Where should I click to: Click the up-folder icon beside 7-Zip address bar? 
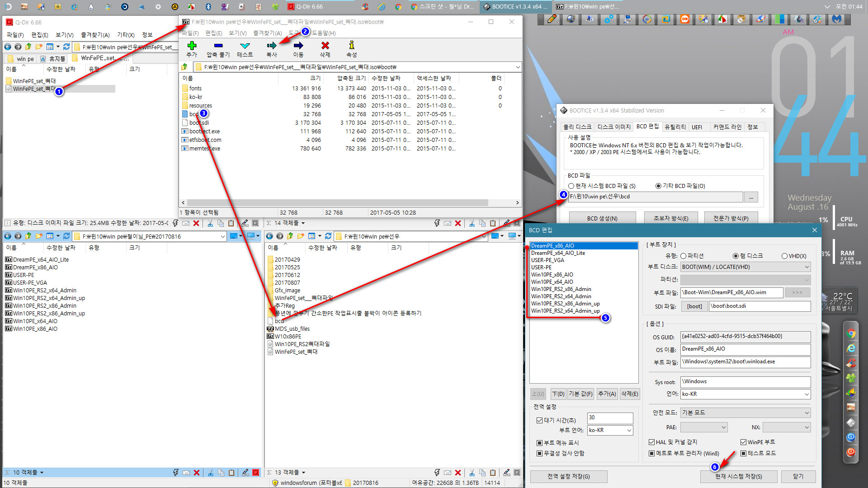coord(184,67)
